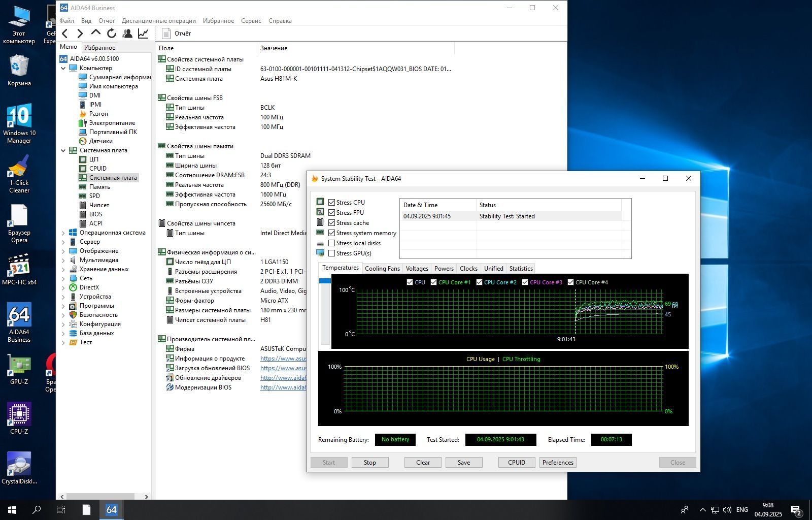
Task: Go up one level with the Up arrow
Action: click(x=96, y=34)
